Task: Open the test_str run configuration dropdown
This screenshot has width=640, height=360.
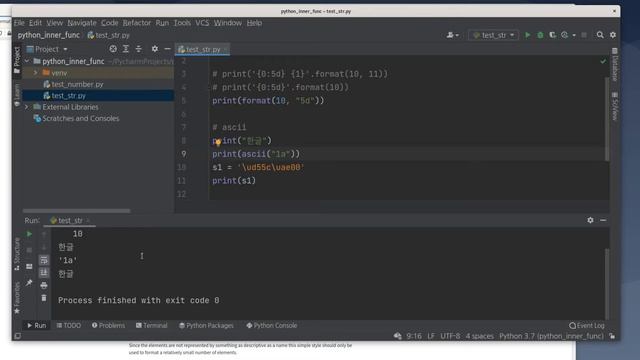Action: pyautogui.click(x=493, y=35)
